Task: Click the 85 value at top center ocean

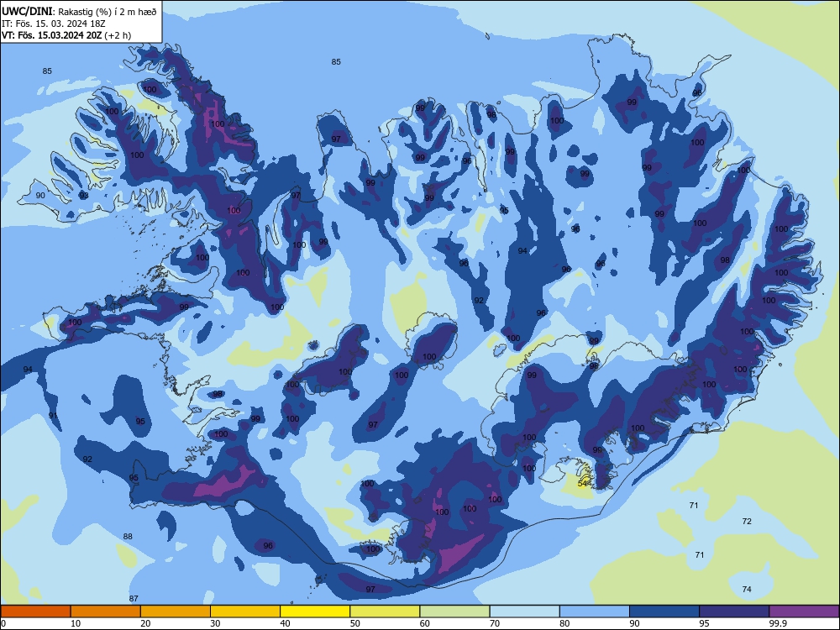Action: point(336,61)
